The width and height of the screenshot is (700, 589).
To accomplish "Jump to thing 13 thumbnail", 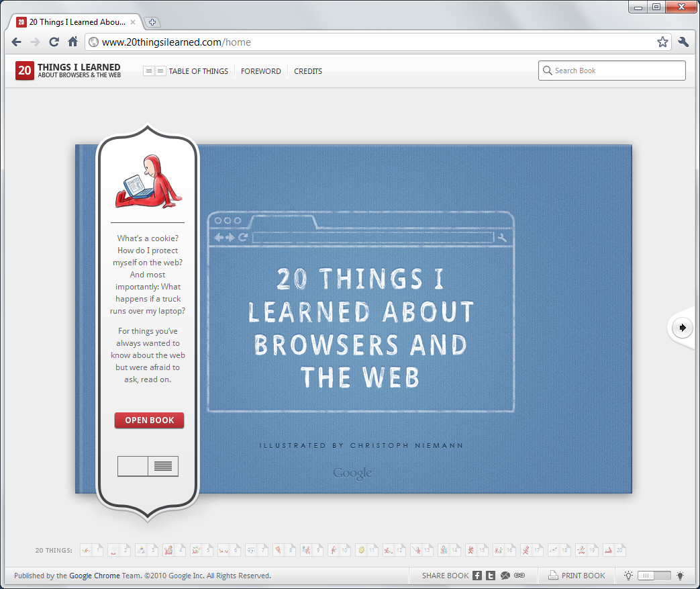I will pos(422,550).
